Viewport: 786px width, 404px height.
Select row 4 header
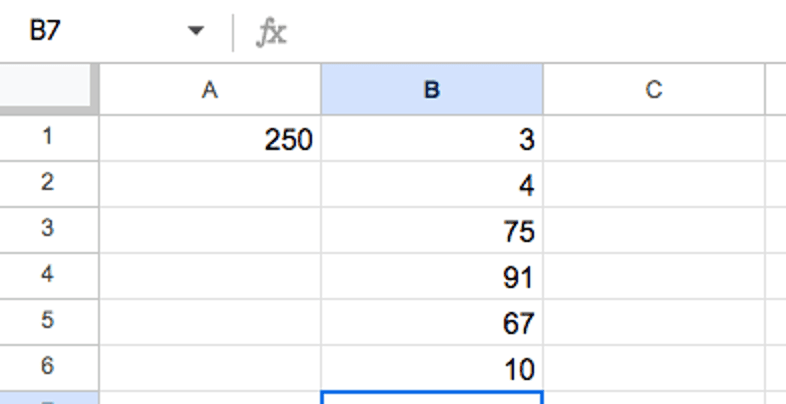coord(49,276)
